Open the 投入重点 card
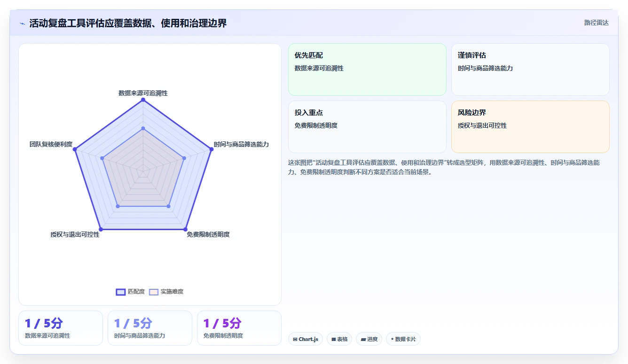This screenshot has width=628, height=364. coord(367,127)
